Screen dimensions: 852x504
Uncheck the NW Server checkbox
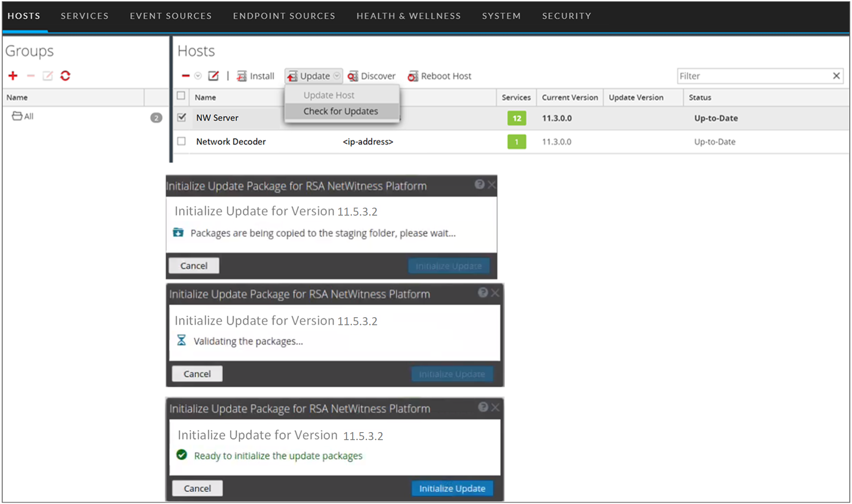(x=181, y=118)
